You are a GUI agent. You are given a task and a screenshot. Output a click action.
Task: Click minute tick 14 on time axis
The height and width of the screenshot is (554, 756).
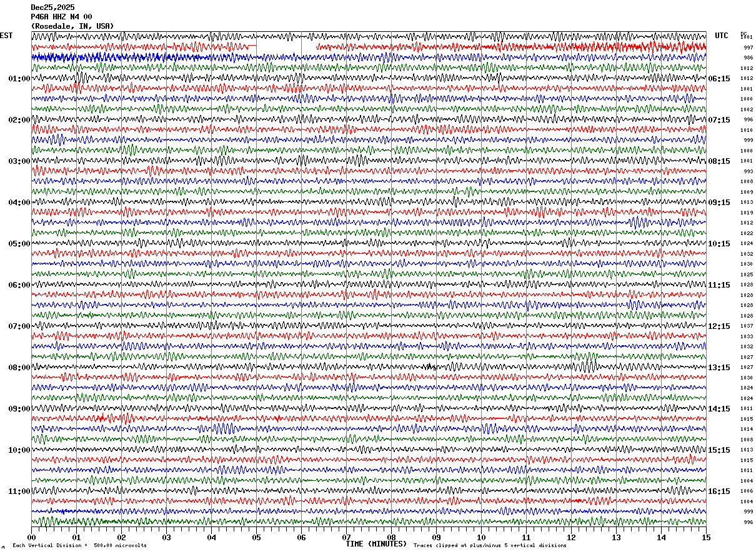tap(661, 537)
